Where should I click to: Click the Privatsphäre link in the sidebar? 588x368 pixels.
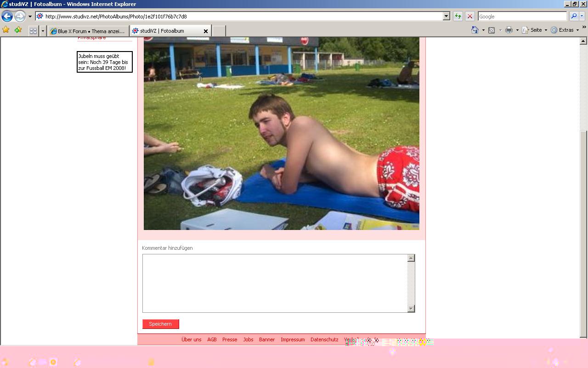tap(92, 38)
